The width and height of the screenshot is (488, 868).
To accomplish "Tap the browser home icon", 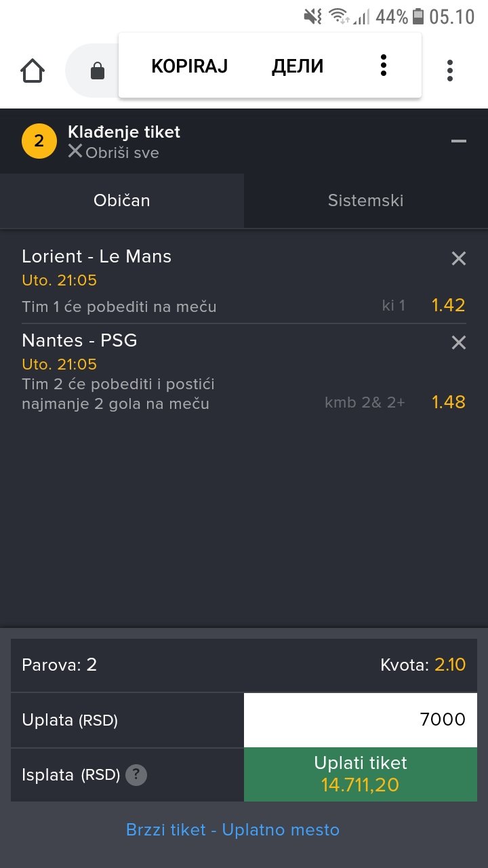I will pyautogui.click(x=33, y=71).
